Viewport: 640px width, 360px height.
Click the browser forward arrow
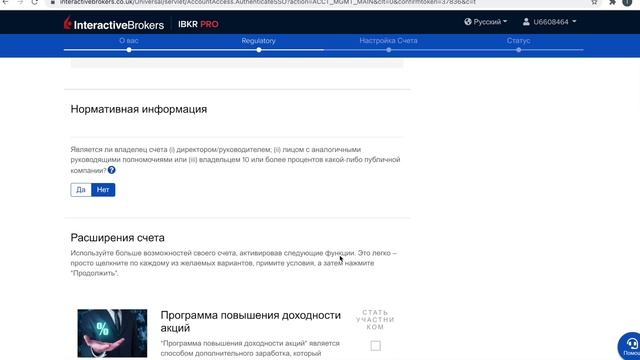[20, 2]
